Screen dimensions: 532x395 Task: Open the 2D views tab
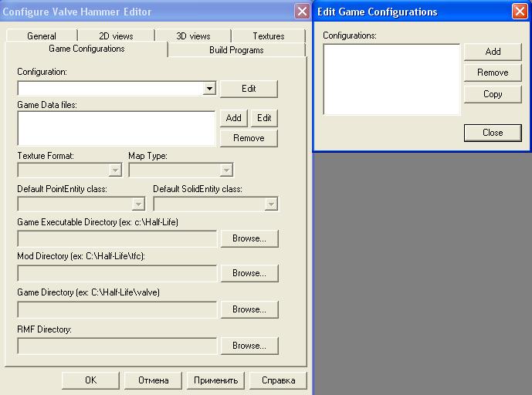coord(116,35)
